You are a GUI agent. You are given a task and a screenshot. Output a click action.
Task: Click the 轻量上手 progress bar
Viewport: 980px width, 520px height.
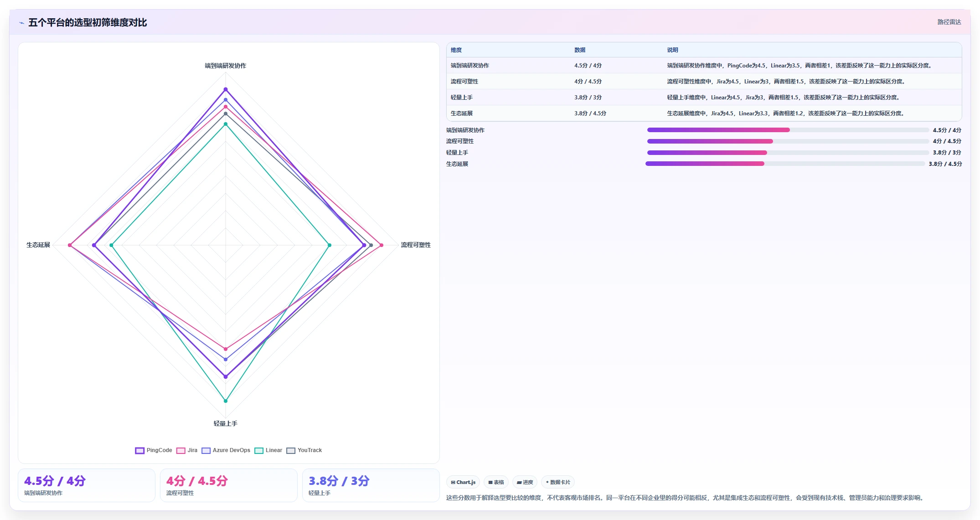788,153
